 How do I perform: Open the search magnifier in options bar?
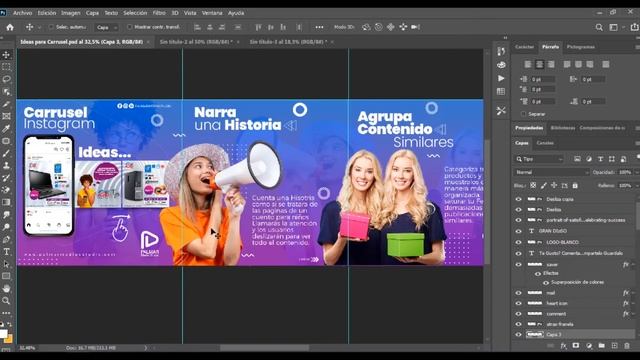[599, 27]
